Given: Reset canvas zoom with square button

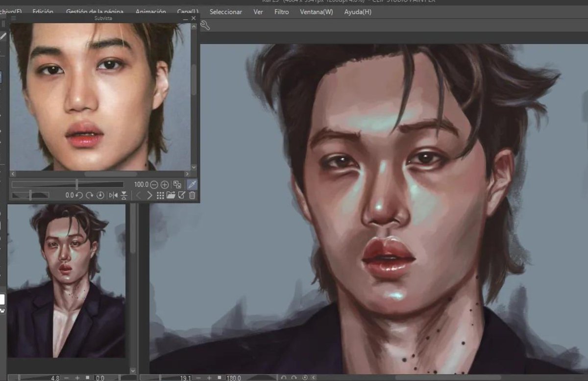Looking at the screenshot, I should point(220,378).
